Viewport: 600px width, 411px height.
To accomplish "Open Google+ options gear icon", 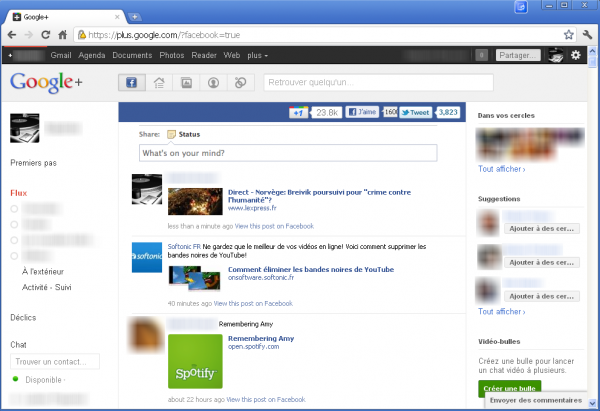I will point(576,55).
